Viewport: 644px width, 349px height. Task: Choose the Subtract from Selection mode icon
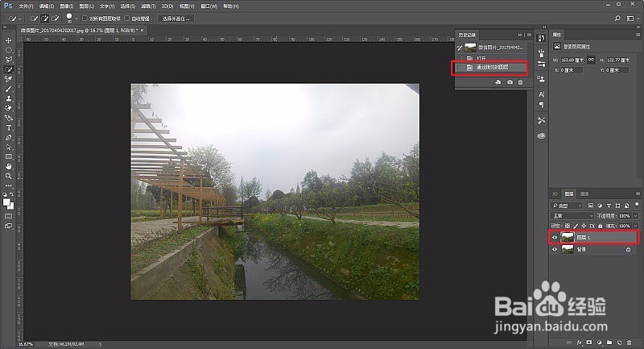point(56,19)
